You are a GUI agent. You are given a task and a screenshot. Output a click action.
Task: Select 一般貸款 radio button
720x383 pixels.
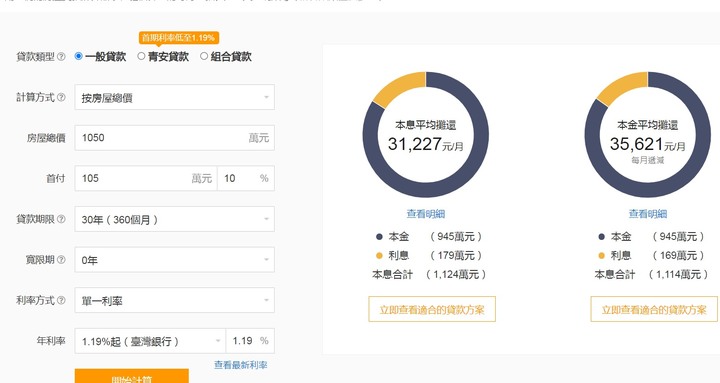(x=79, y=56)
